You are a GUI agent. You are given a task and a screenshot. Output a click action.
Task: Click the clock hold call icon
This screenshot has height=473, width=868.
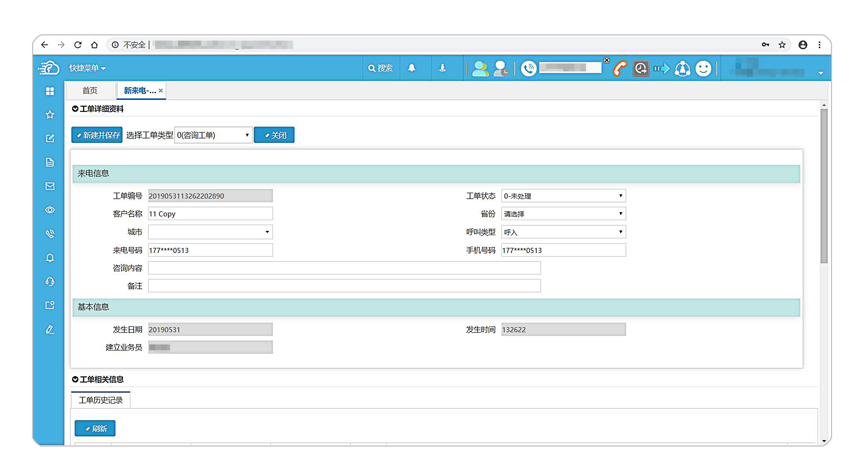tap(641, 68)
